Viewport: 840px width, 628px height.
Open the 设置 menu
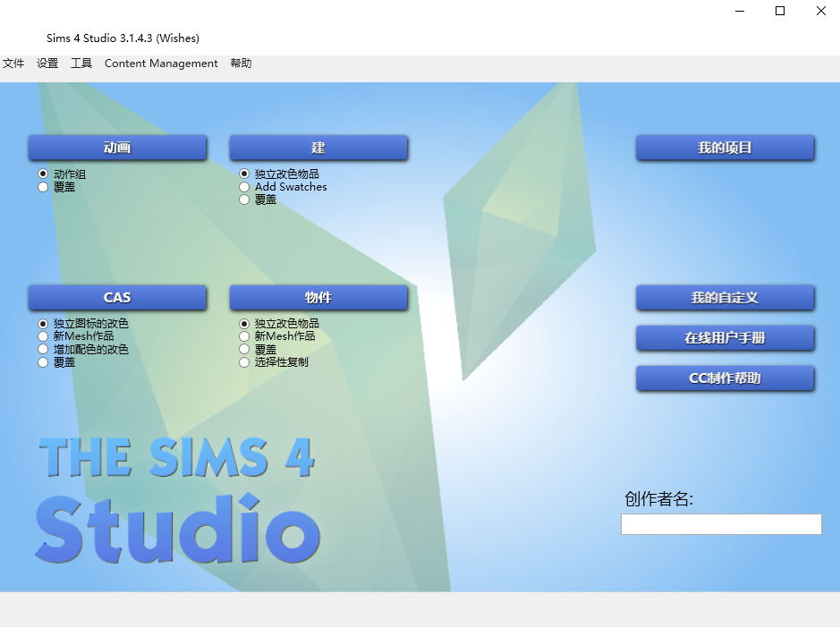pos(47,64)
